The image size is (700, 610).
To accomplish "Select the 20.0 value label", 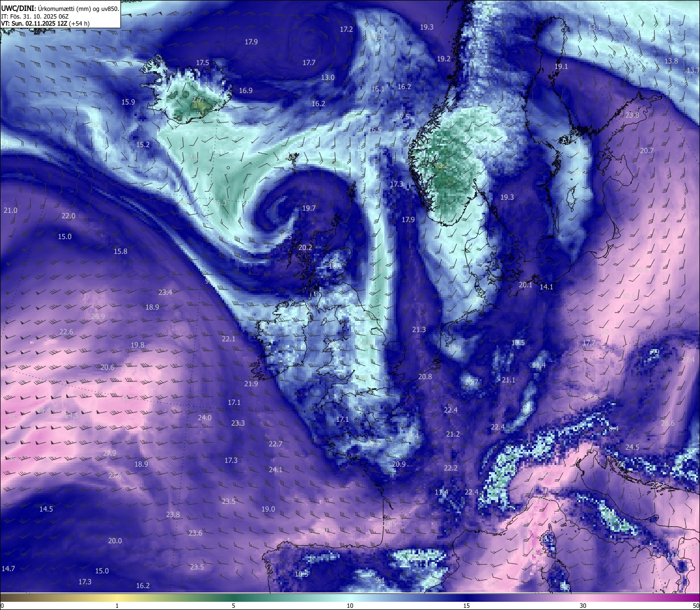I will (x=115, y=541).
